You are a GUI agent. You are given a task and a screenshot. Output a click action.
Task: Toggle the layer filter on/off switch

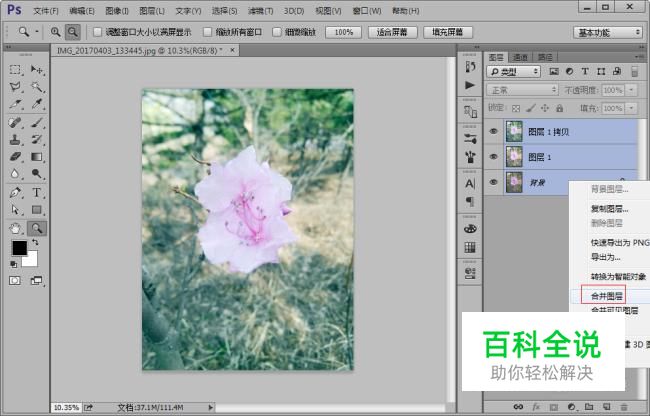[634, 71]
